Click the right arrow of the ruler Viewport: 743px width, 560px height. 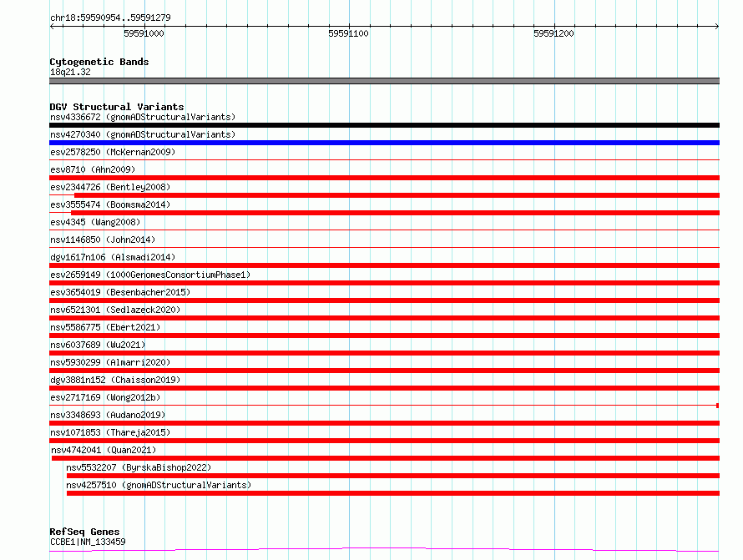pyautogui.click(x=717, y=26)
